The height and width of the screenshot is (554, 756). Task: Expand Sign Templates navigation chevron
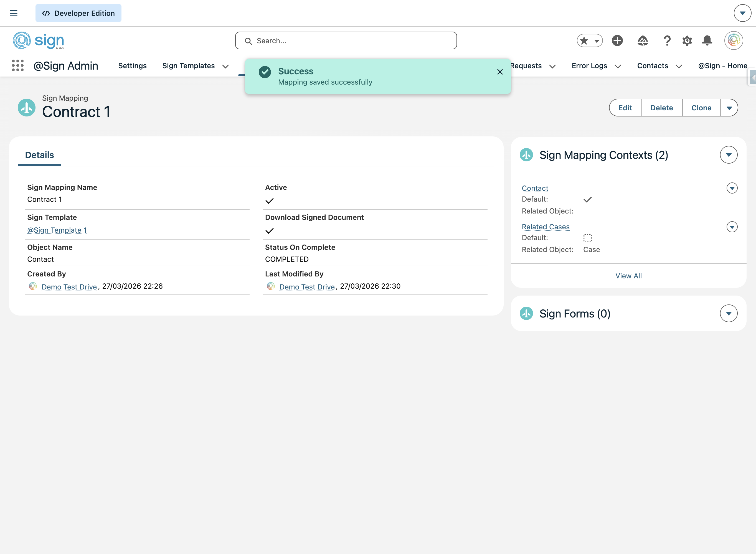coord(225,66)
